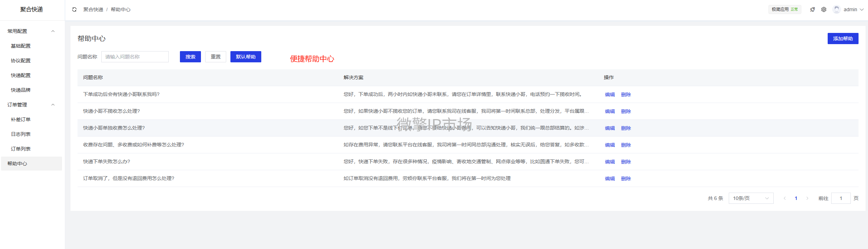Viewport: 868px width, 249px height.
Task: Click the 极简应用 status badge
Action: click(x=785, y=9)
